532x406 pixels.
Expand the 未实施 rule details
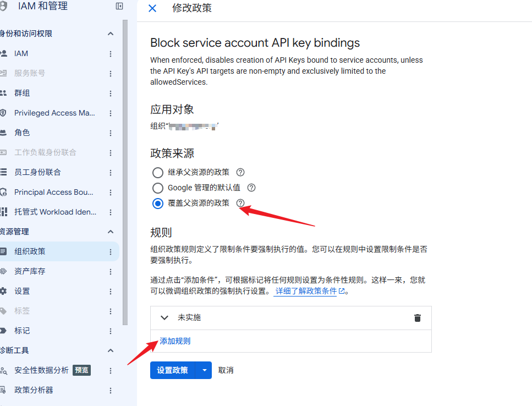(x=164, y=318)
